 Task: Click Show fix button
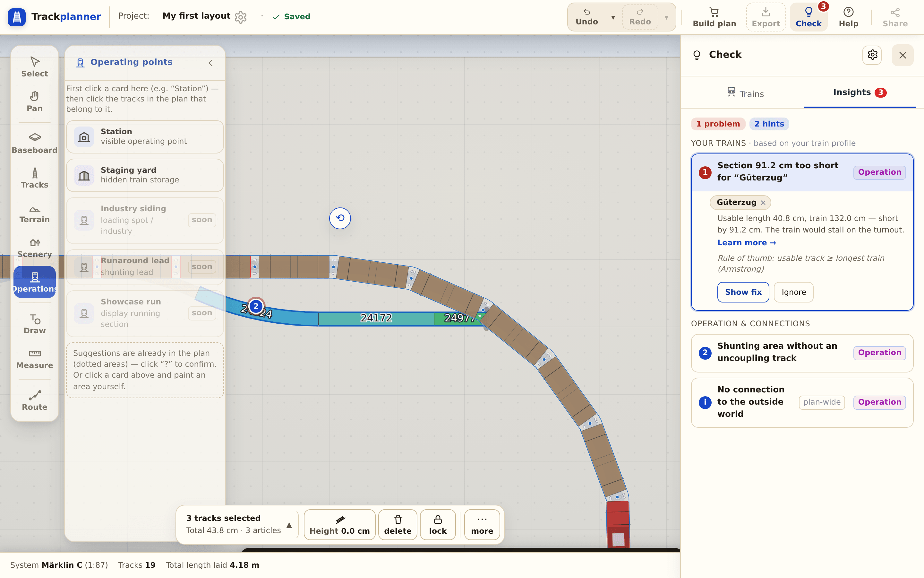tap(743, 292)
